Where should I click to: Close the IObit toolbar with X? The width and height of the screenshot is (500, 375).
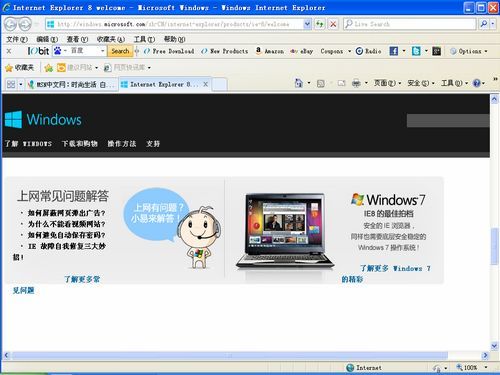tap(9, 51)
